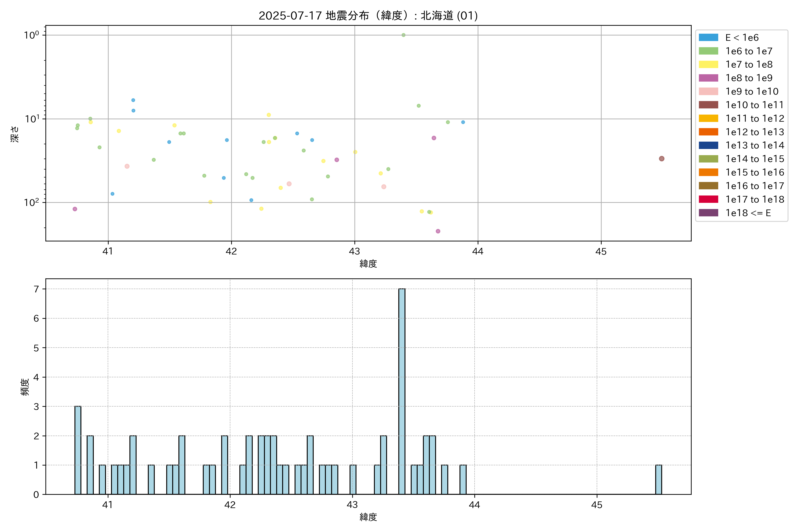Click the 緯度 x-axis label below scatter plot
This screenshot has width=798, height=532.
(368, 264)
